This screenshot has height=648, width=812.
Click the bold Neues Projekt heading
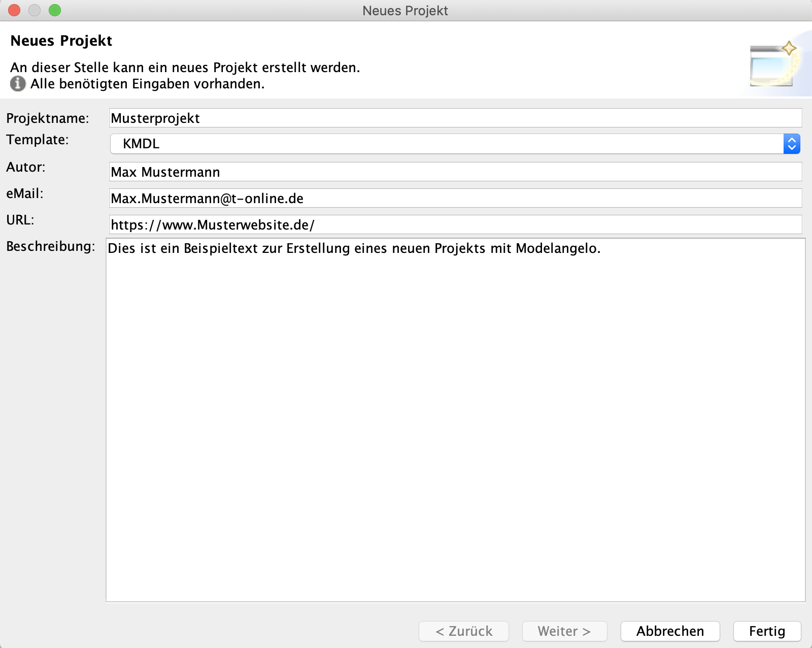coord(61,41)
